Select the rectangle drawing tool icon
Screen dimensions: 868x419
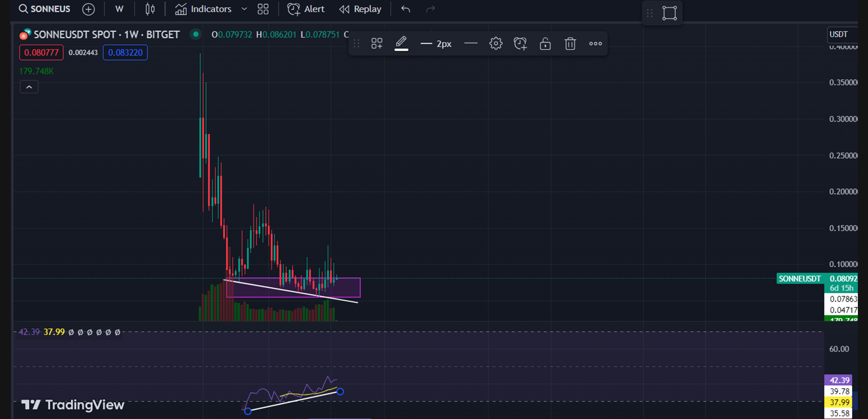[669, 13]
